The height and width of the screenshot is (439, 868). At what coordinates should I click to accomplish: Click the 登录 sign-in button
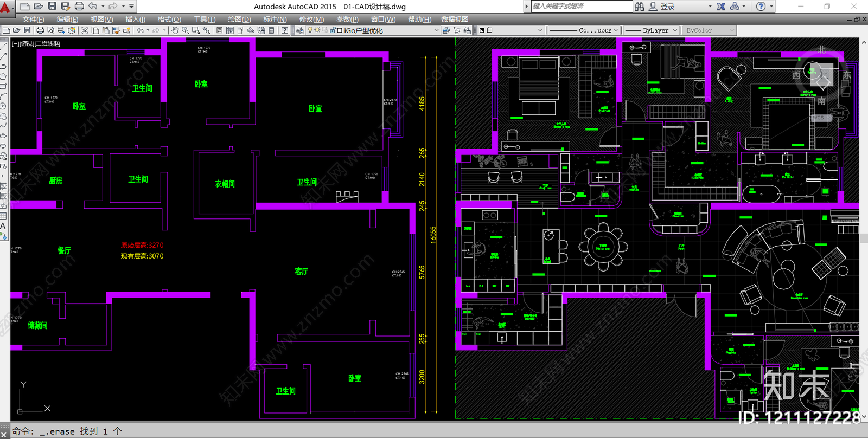(667, 7)
